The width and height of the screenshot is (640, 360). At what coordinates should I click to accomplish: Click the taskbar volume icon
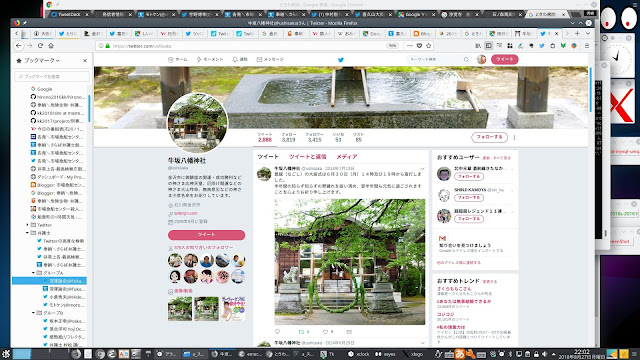[544, 354]
